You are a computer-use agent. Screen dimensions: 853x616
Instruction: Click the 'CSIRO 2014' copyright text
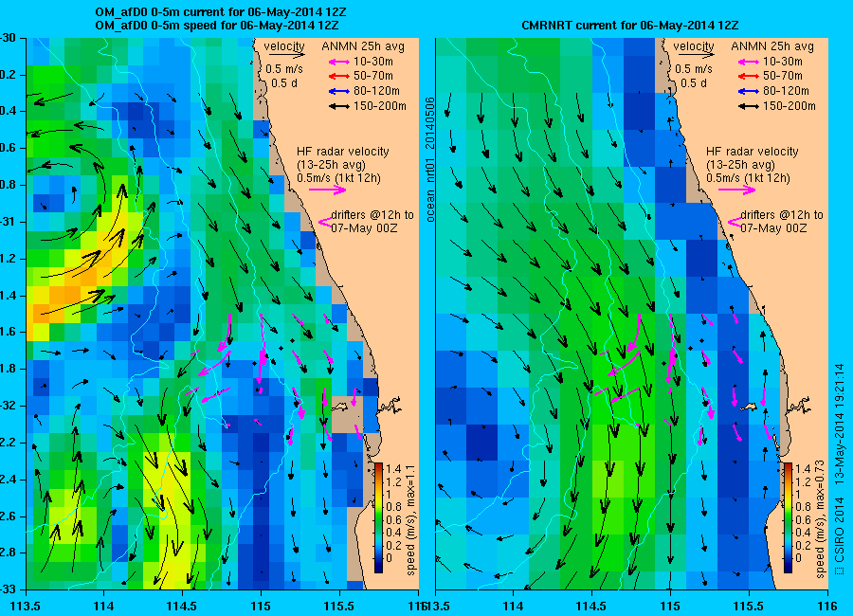pos(840,529)
